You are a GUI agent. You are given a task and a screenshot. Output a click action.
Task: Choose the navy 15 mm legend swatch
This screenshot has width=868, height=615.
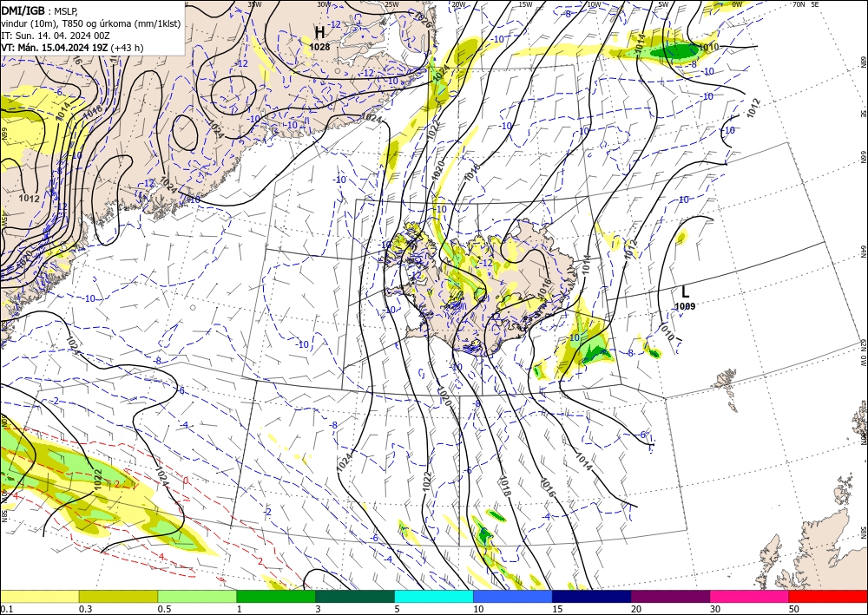[592, 596]
